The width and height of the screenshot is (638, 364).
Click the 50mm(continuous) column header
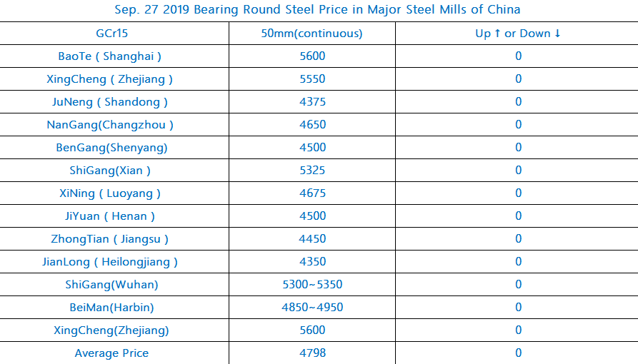point(312,34)
